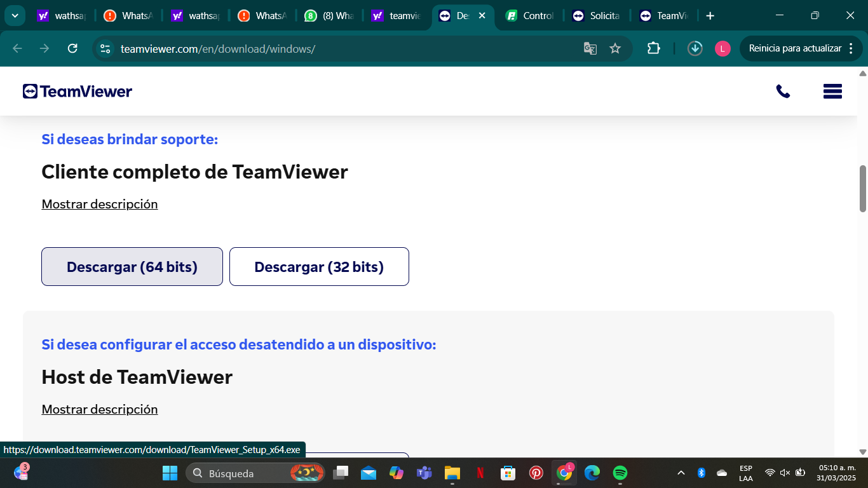Click the TeamViewer logo in the header
Screen dimensions: 868x488
[x=78, y=91]
